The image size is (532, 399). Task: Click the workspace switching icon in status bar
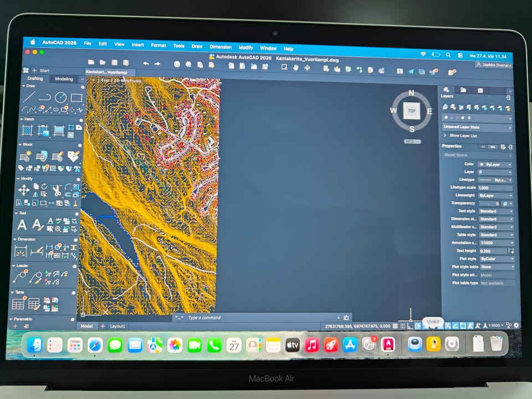coord(508,325)
